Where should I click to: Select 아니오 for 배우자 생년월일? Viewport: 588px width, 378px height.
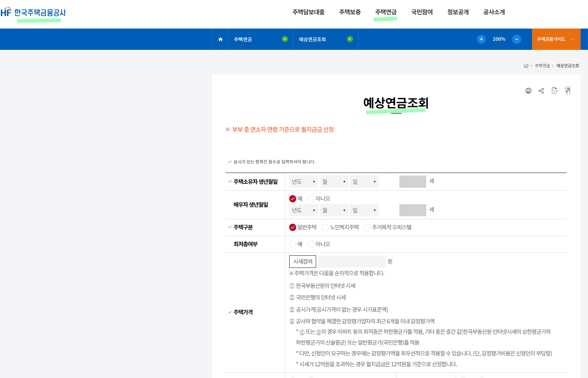point(310,199)
